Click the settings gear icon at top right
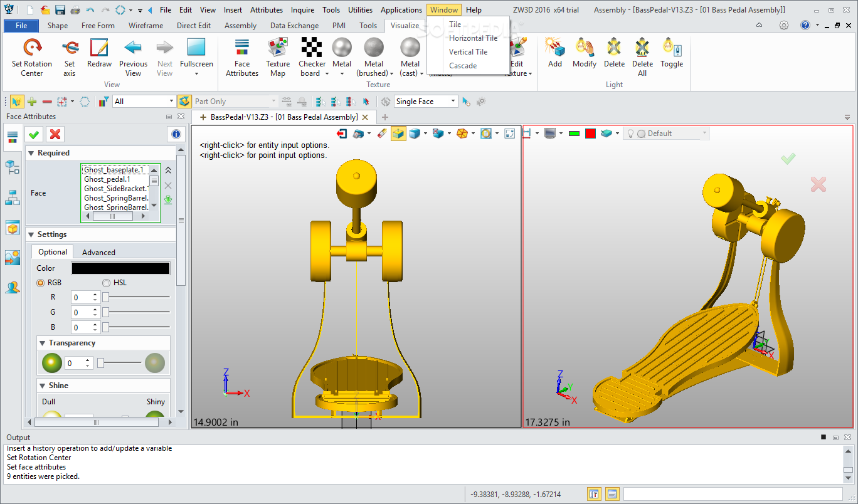Viewport: 858px width, 504px height. (784, 26)
